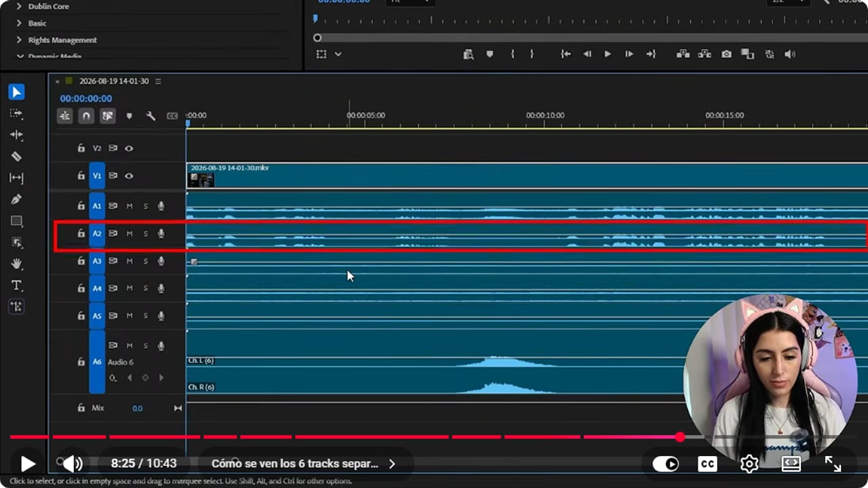868x488 pixels.
Task: Solo audio track A3
Action: pos(145,261)
